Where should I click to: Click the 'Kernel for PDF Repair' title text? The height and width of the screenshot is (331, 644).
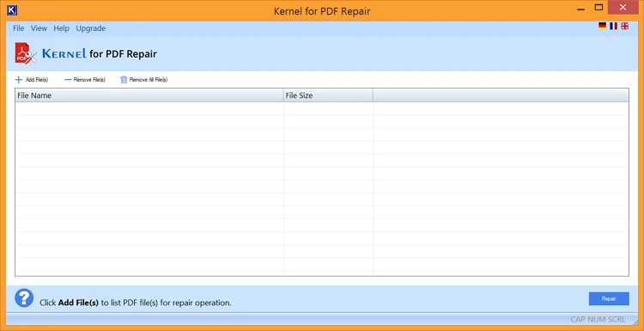pos(322,11)
